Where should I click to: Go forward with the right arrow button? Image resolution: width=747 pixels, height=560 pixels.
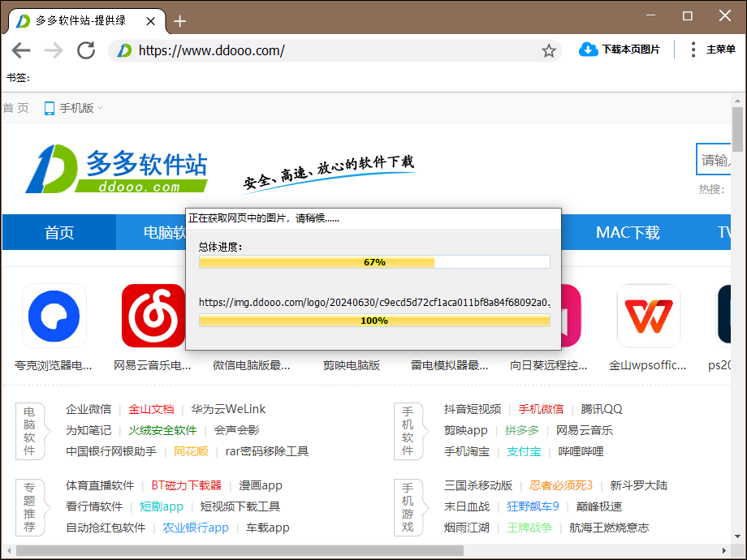click(54, 50)
